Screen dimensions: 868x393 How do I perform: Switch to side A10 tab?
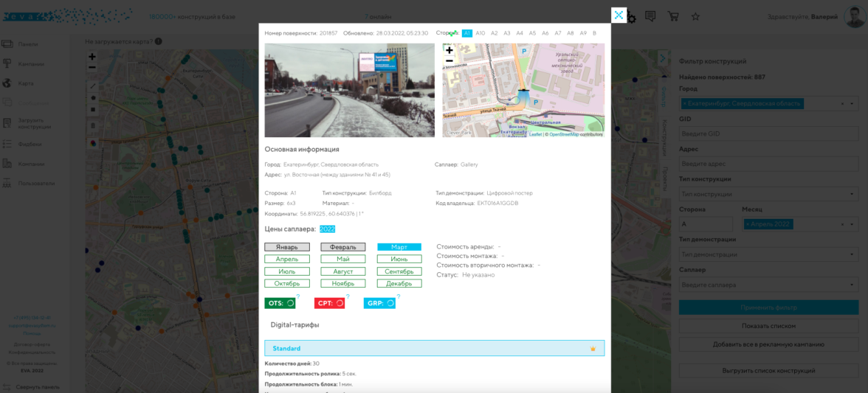(x=480, y=33)
